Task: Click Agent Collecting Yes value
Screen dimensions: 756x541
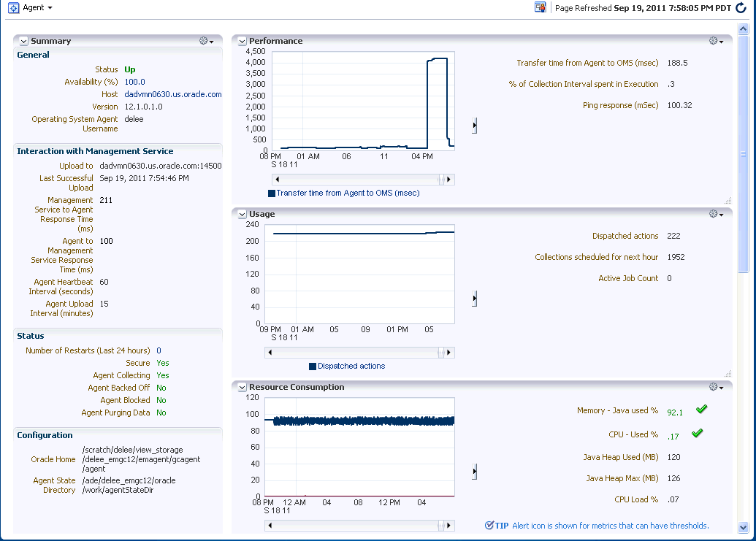Action: [162, 375]
